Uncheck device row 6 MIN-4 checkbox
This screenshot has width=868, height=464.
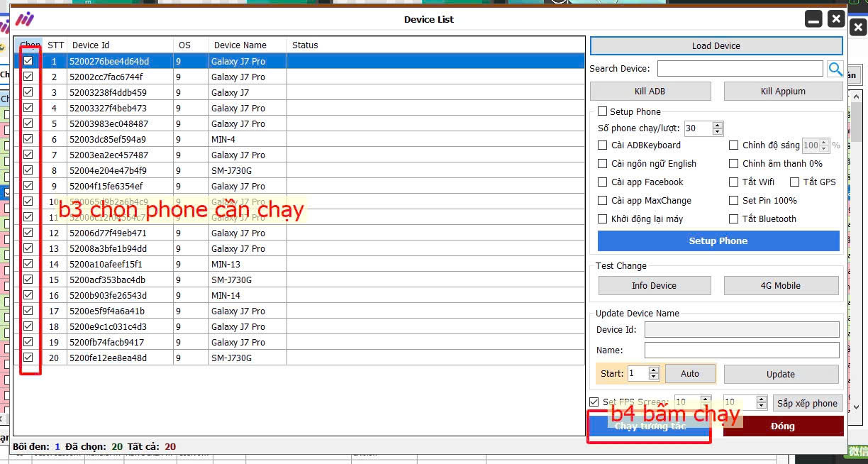pyautogui.click(x=28, y=139)
